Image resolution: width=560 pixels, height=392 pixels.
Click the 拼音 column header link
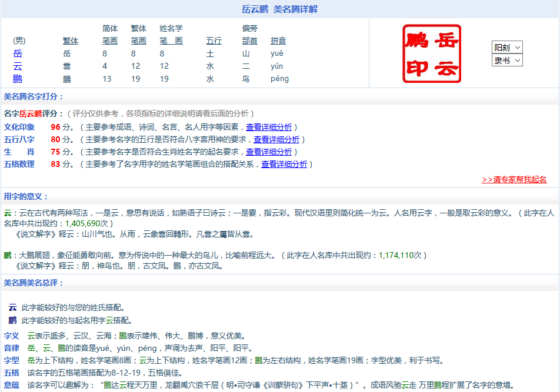[278, 41]
